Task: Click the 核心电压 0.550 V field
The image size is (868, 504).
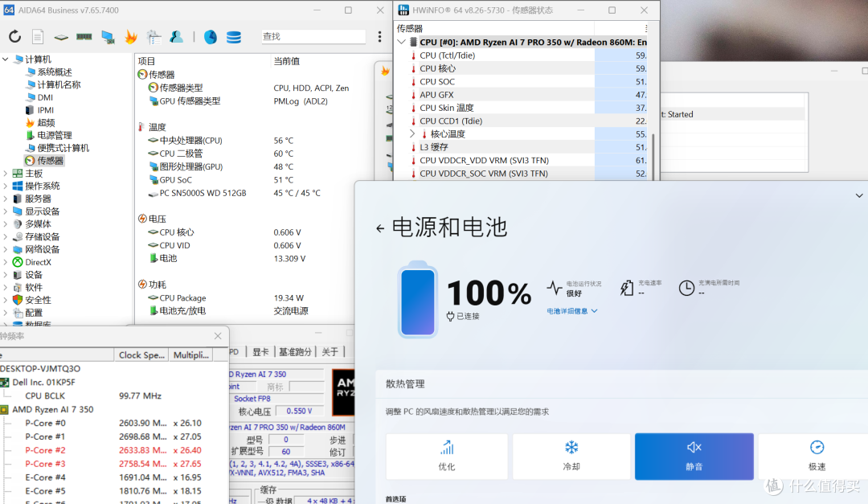Action: point(300,412)
